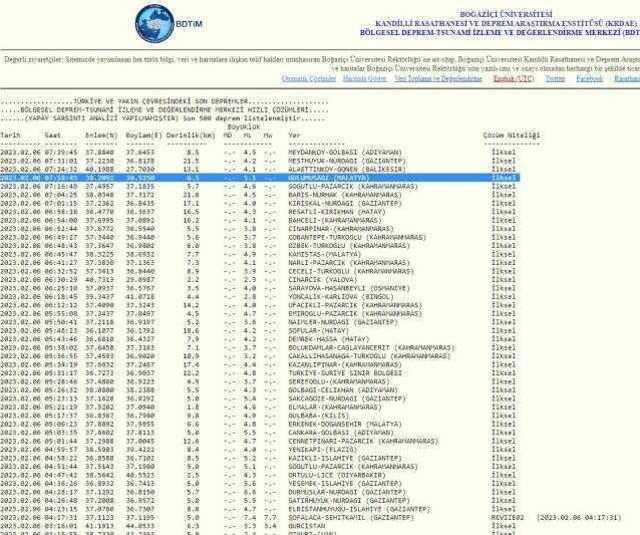Select the SOFULAR-(HATAY) row
640x535 pixels.
[260, 331]
